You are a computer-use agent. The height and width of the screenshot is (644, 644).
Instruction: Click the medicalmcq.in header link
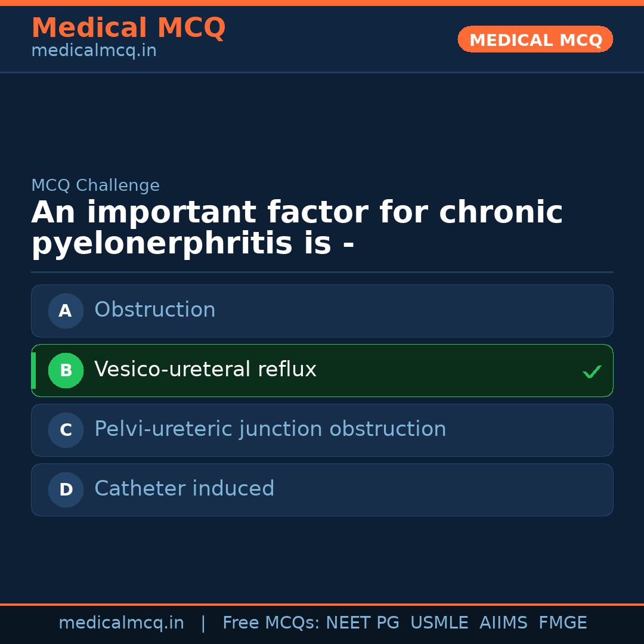[93, 50]
